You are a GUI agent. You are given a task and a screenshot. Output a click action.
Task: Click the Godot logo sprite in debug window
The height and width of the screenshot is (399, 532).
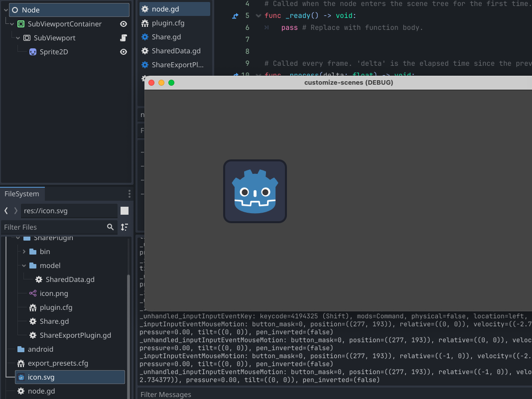pos(255,191)
